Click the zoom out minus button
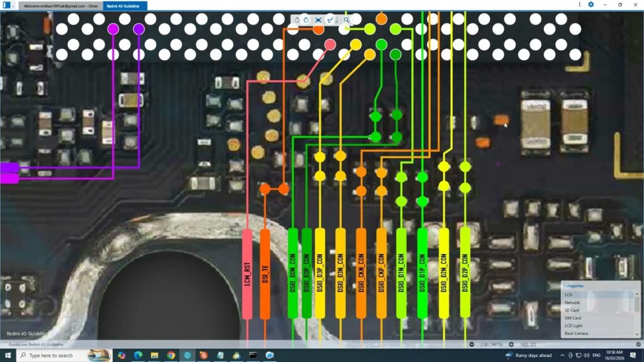The image size is (644, 362). tap(472, 344)
